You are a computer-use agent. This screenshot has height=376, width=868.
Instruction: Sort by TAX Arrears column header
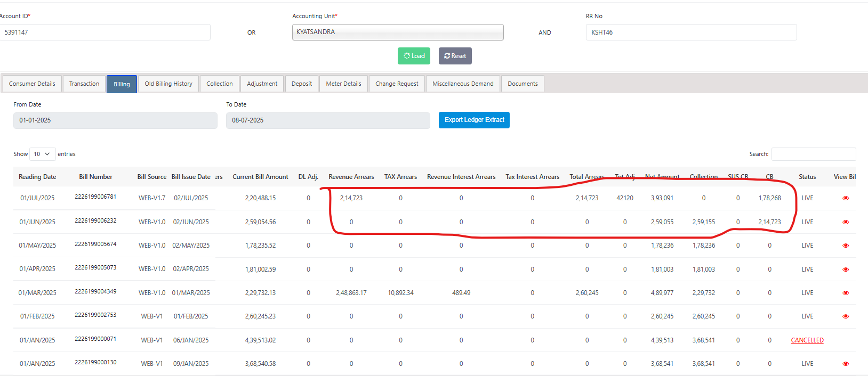point(400,177)
